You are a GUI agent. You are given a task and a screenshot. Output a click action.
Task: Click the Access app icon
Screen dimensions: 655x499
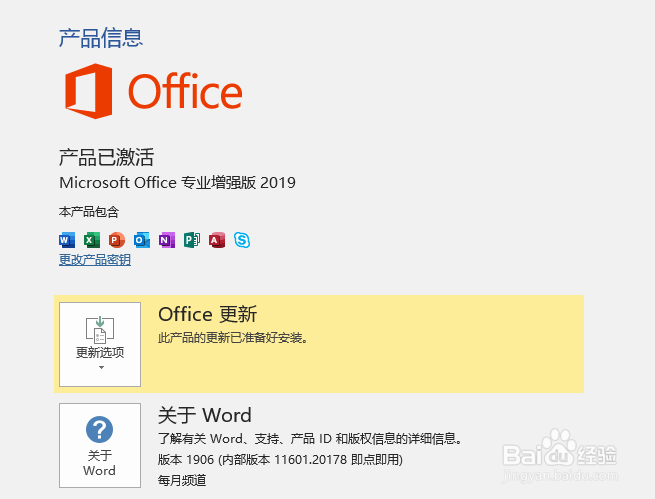[x=217, y=240]
